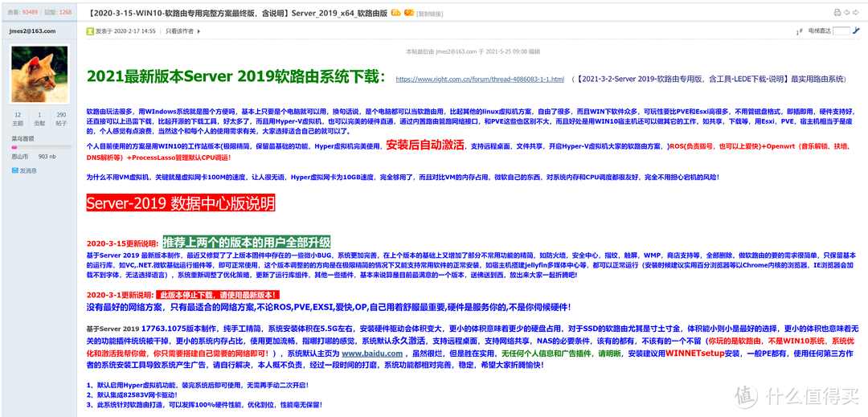Expand arrow next to 只看该作者
This screenshot has width=868, height=417.
199,31
